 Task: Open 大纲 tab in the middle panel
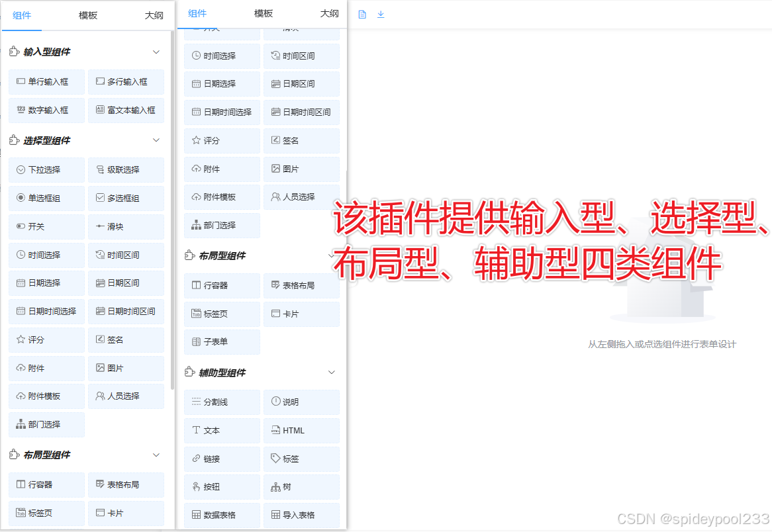pos(329,14)
